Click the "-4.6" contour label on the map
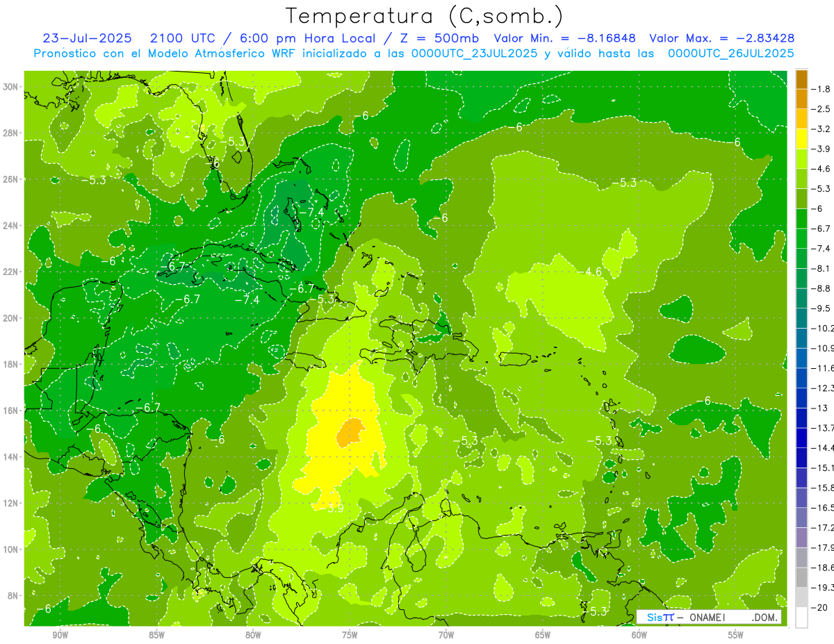This screenshot has height=644, width=834. (x=591, y=272)
